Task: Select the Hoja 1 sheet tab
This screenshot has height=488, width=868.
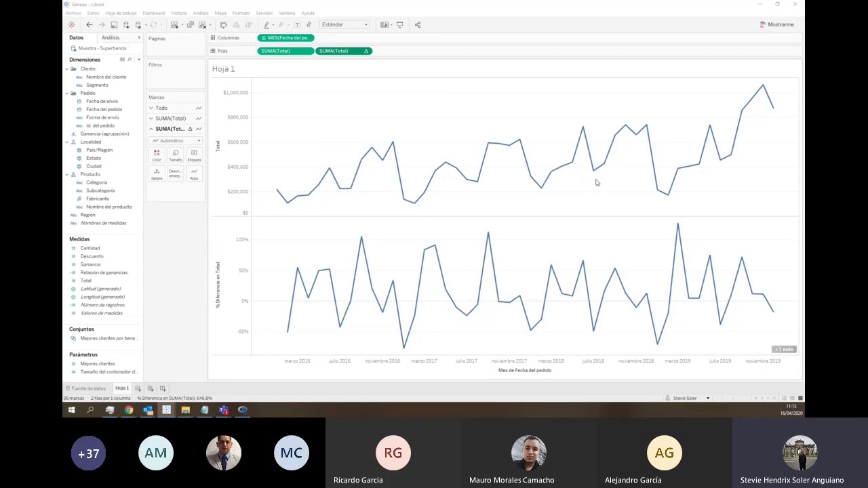Action: click(x=122, y=388)
